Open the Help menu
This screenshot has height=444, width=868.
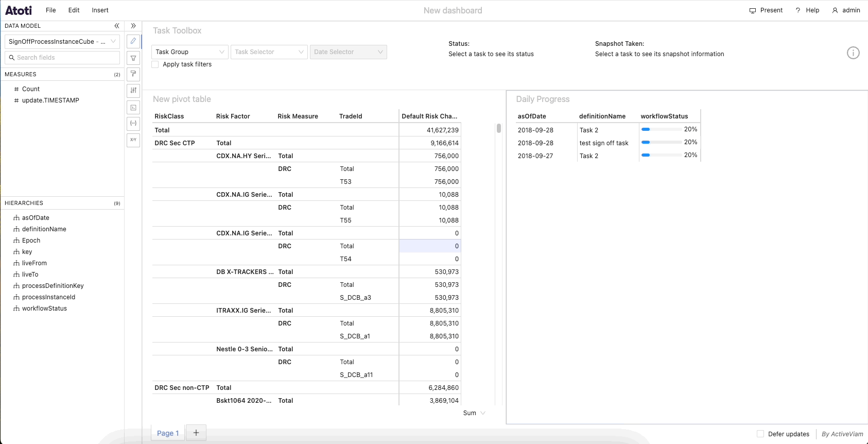pyautogui.click(x=807, y=10)
